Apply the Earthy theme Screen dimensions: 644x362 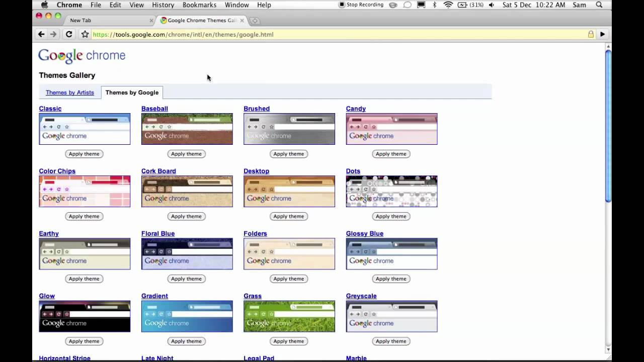pyautogui.click(x=84, y=279)
